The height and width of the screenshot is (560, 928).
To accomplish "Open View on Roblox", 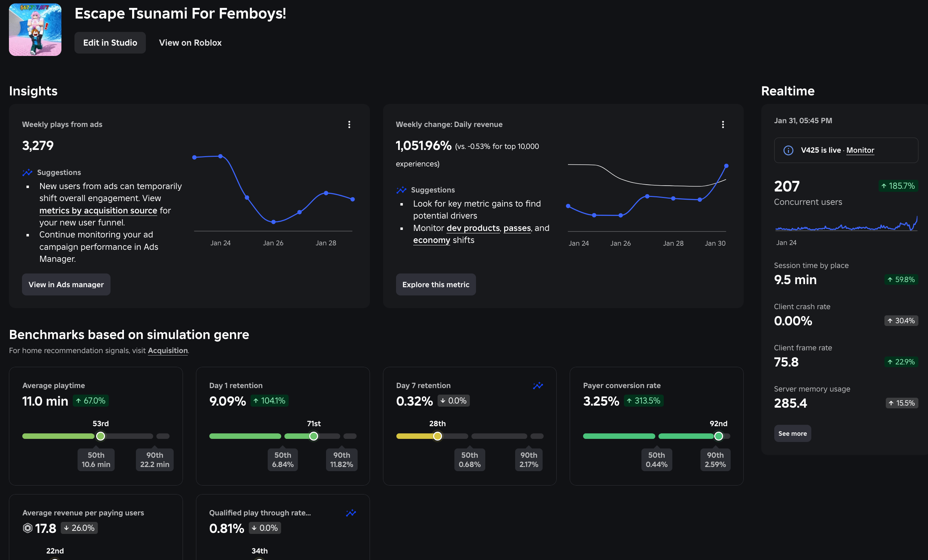I will 190,43.
